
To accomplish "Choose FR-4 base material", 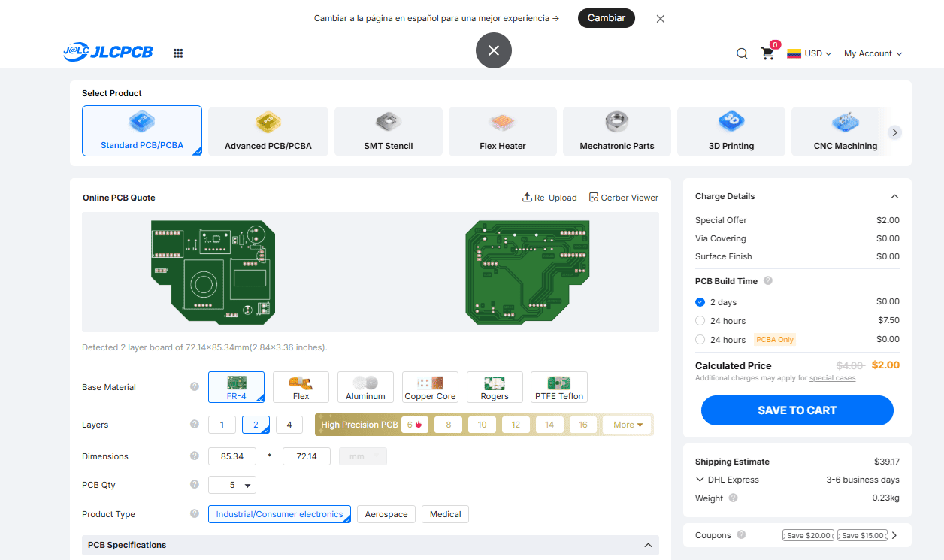I will click(x=236, y=387).
